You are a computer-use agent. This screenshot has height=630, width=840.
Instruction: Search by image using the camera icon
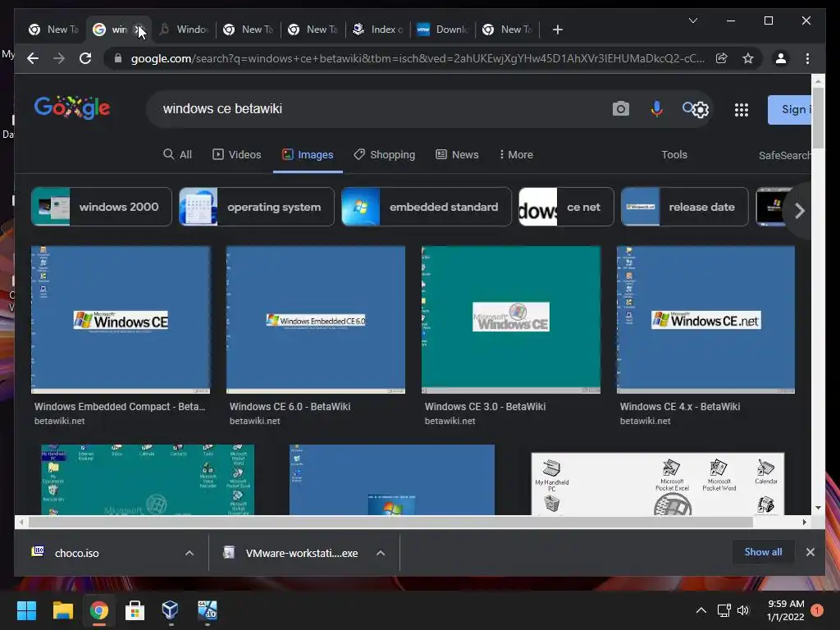point(620,109)
